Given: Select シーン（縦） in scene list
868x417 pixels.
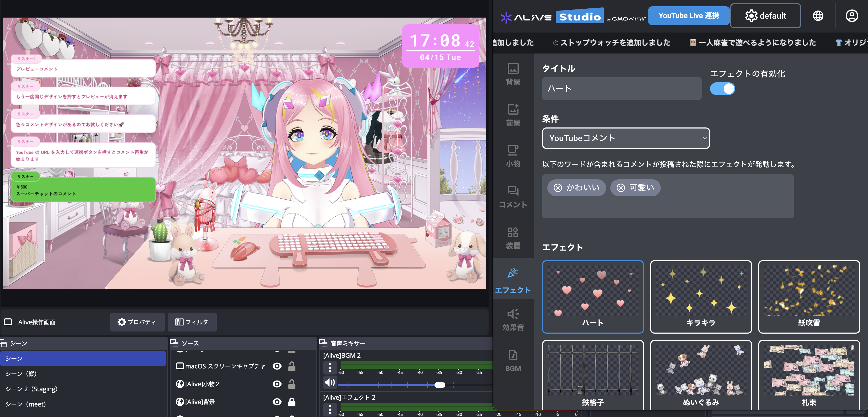Looking at the screenshot, I should 83,373.
